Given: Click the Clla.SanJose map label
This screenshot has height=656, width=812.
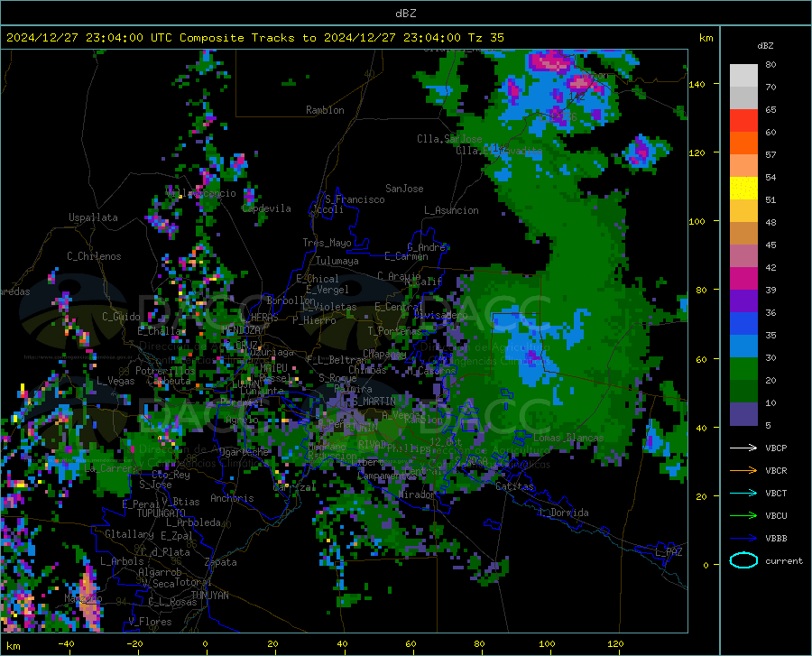Looking at the screenshot, I should pyautogui.click(x=449, y=139).
